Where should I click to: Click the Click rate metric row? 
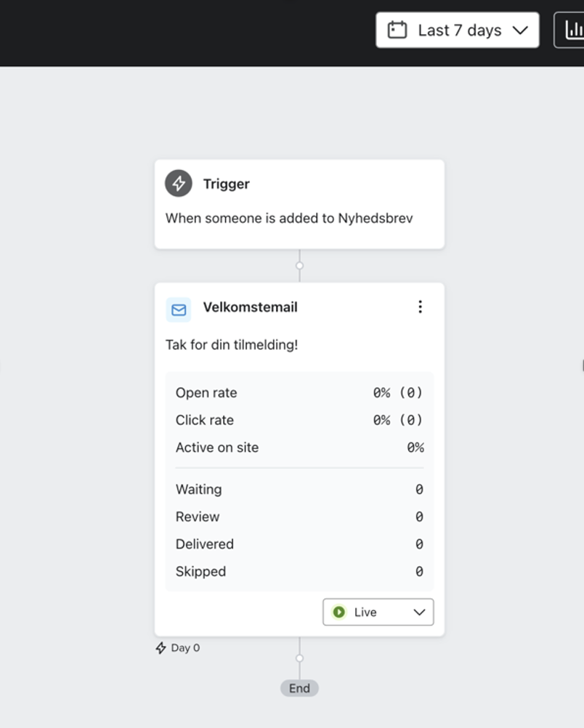tap(299, 420)
